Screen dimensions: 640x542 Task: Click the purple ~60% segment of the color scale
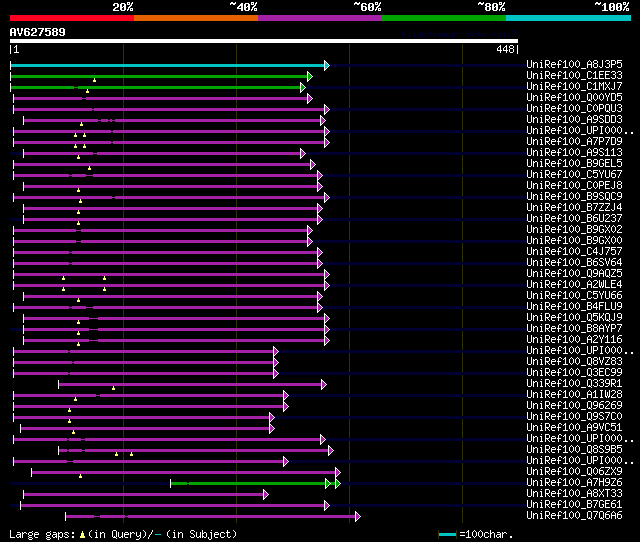click(320, 18)
